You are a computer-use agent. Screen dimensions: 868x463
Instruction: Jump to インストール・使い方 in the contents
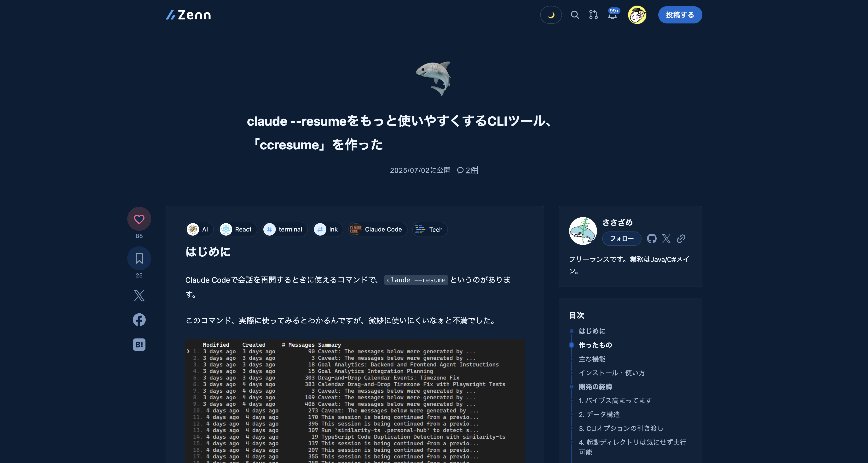612,373
